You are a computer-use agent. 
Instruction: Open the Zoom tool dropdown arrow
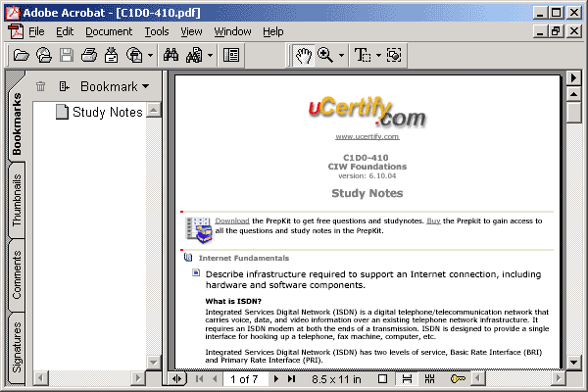pos(341,56)
